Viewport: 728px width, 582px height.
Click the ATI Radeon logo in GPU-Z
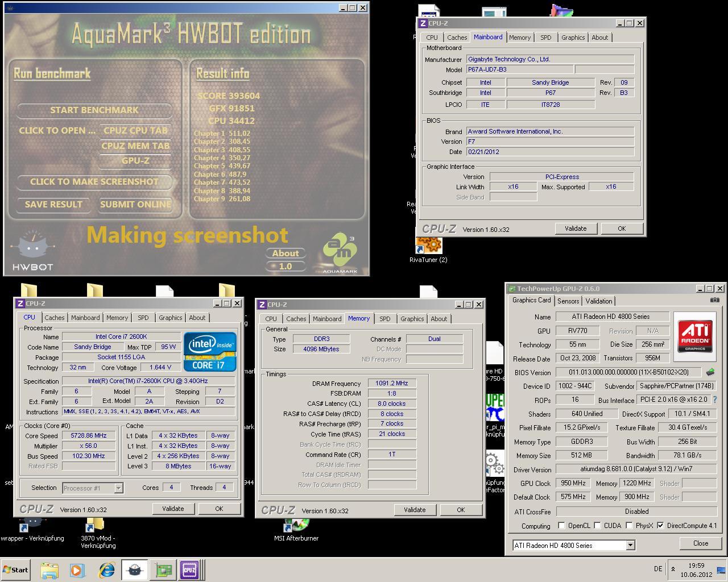coord(695,336)
